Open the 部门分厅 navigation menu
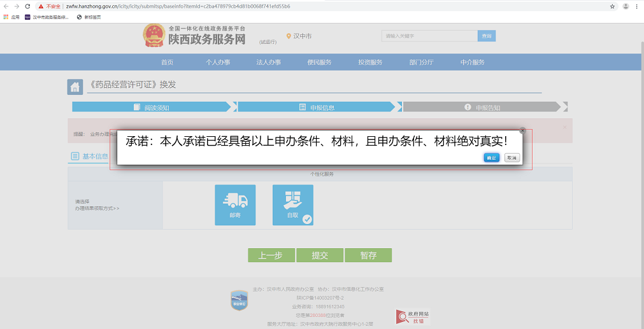Screen dimensions: 644x329 (421, 62)
